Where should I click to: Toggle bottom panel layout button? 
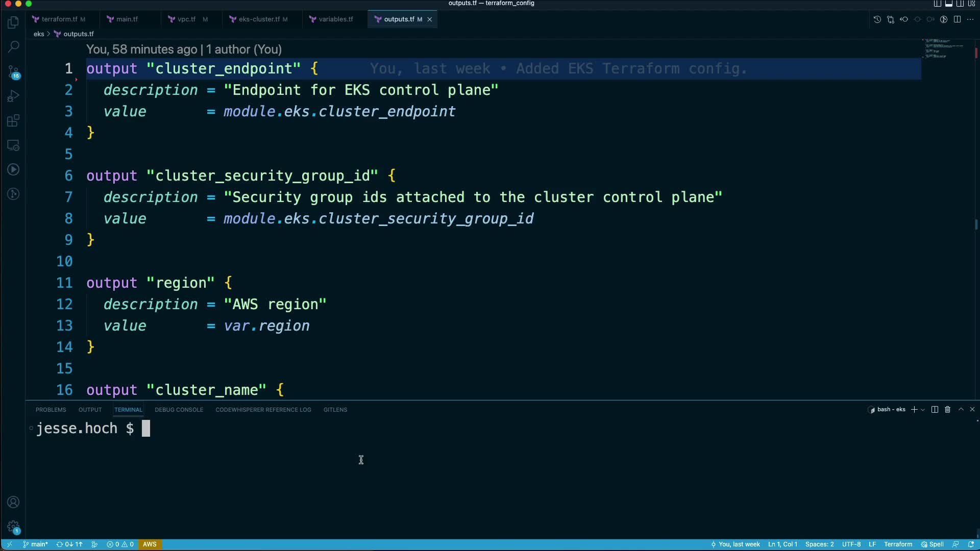click(x=949, y=4)
